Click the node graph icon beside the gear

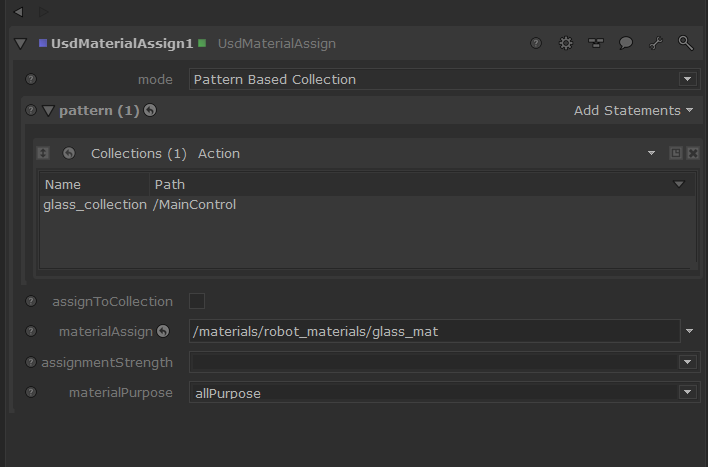coord(596,43)
